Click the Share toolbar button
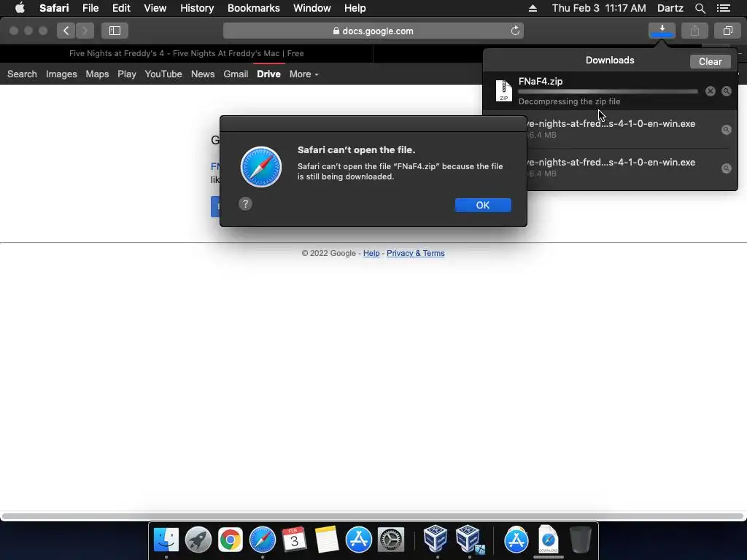The width and height of the screenshot is (747, 560). pyautogui.click(x=694, y=31)
